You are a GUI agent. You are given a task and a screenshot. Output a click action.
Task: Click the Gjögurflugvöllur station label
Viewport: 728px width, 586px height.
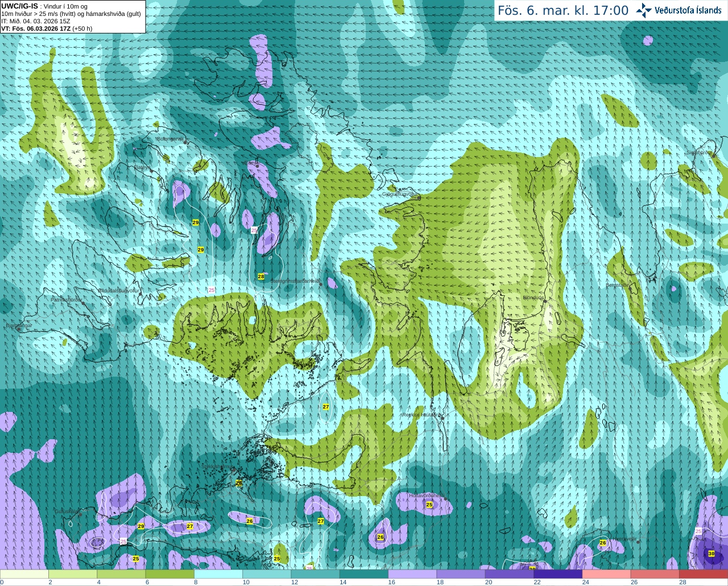400,194
